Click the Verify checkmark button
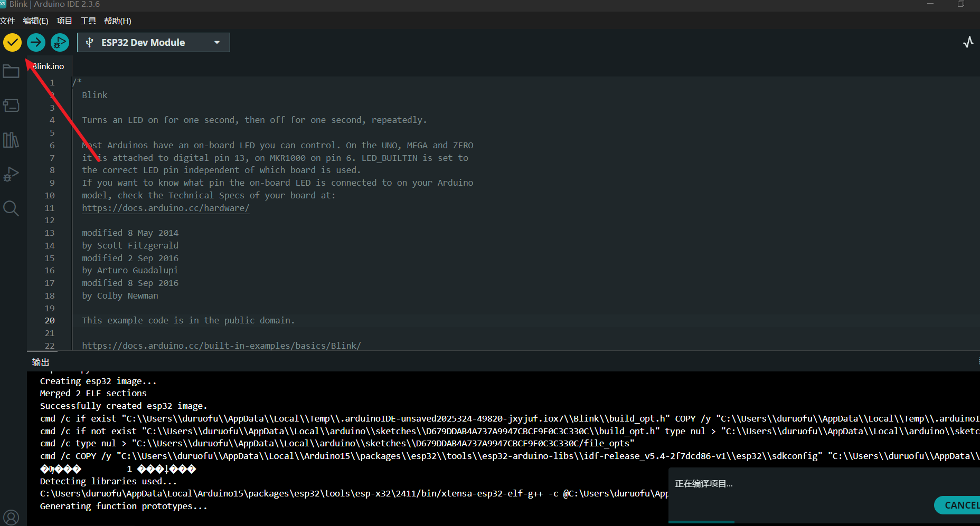Image resolution: width=980 pixels, height=526 pixels. [12, 42]
